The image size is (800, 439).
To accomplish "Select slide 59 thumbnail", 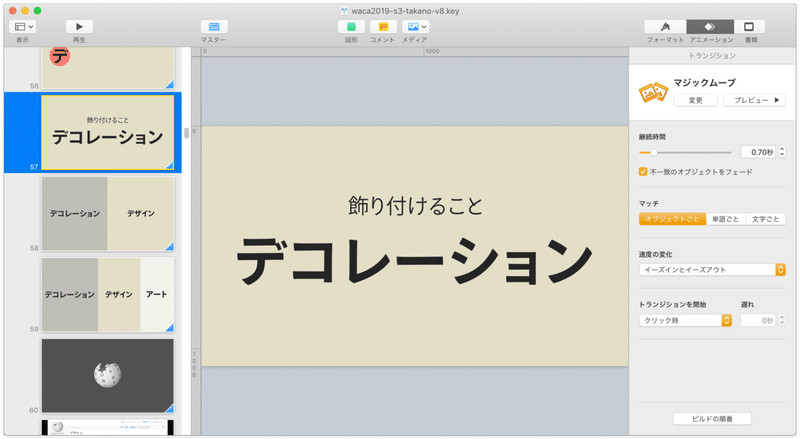I will [108, 295].
